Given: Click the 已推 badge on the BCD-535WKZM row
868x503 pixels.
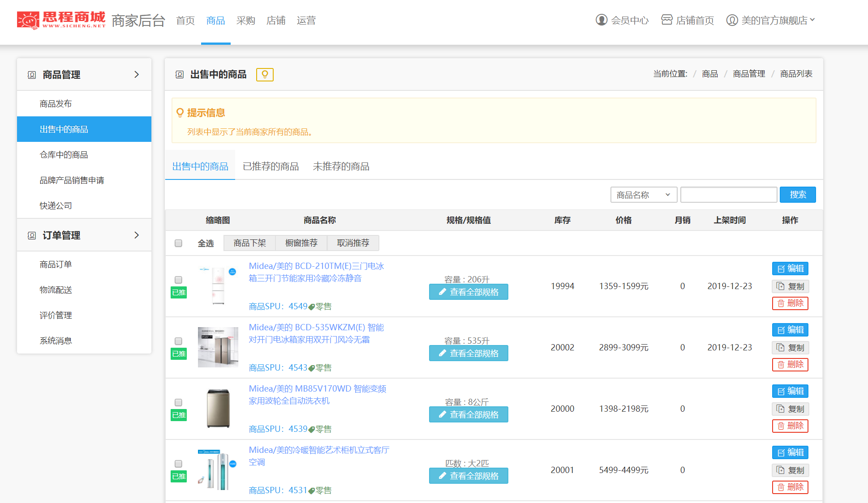Looking at the screenshot, I should tap(179, 354).
